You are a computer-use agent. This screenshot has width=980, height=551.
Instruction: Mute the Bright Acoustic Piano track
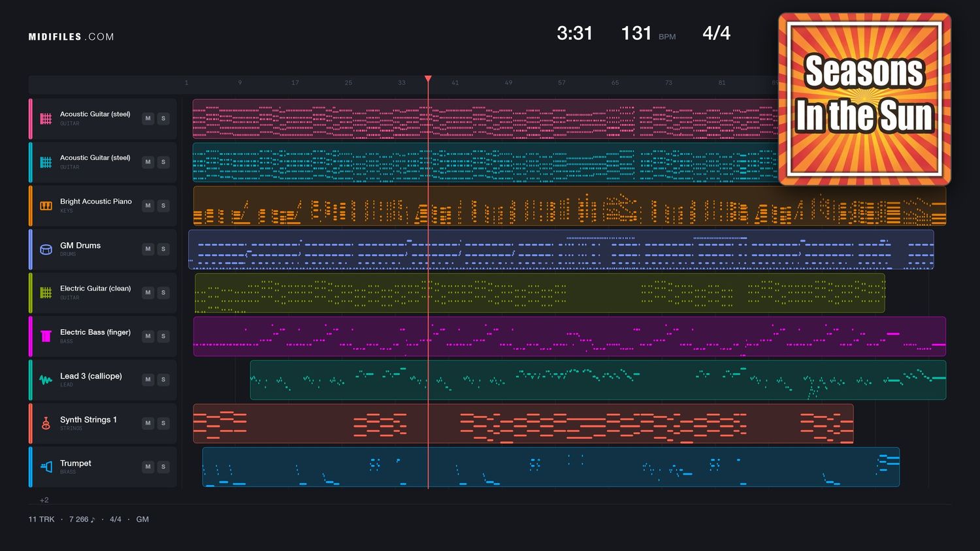pos(148,206)
